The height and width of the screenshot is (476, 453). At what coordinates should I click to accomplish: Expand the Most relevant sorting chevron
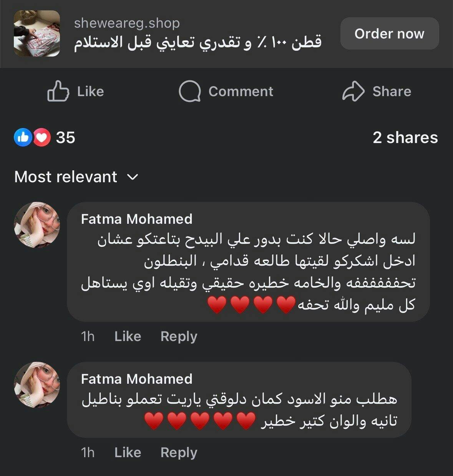coord(132,177)
